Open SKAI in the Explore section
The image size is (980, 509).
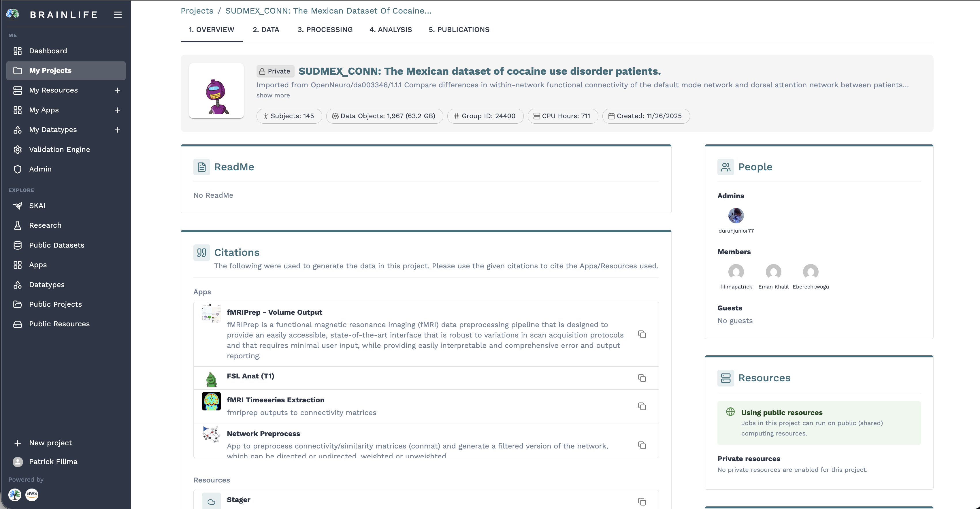66,206
